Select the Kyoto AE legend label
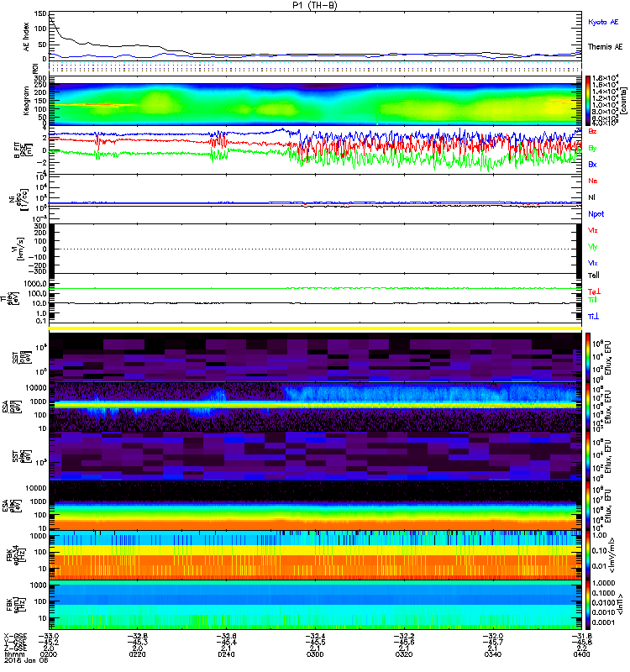This screenshot has height=672, width=630. click(x=603, y=22)
